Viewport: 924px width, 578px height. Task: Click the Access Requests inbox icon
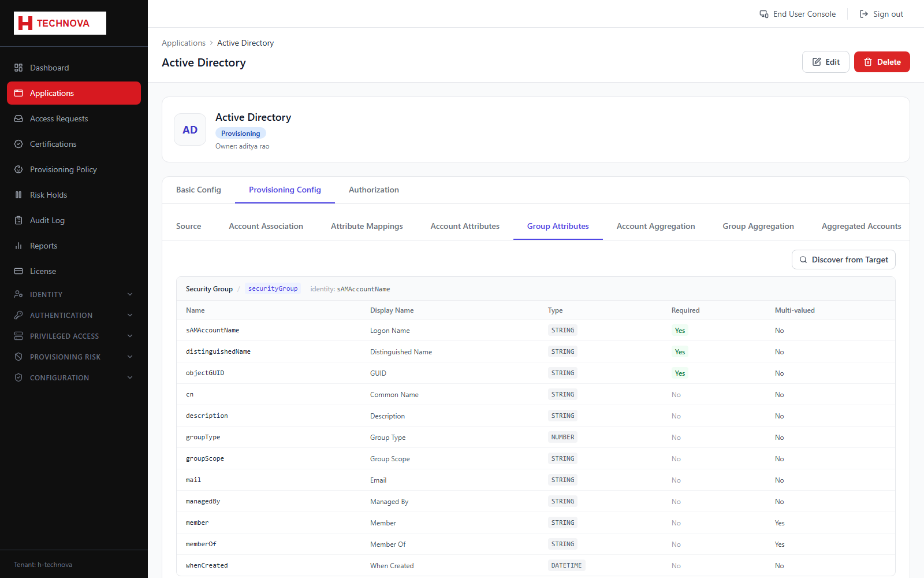pos(18,118)
